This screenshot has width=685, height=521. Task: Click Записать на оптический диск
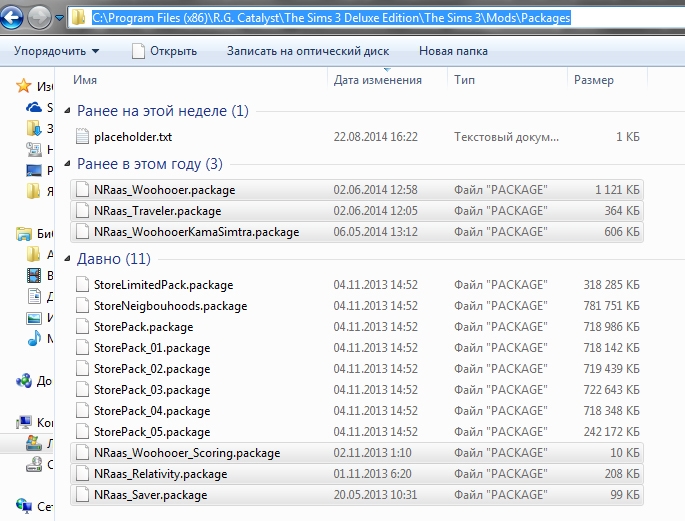[x=308, y=51]
